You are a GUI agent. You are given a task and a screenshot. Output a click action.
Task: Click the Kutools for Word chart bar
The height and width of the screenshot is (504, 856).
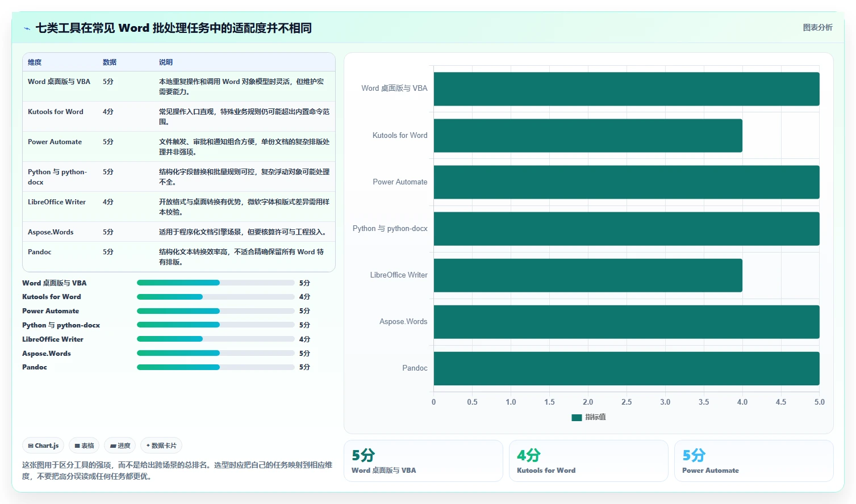click(x=588, y=136)
